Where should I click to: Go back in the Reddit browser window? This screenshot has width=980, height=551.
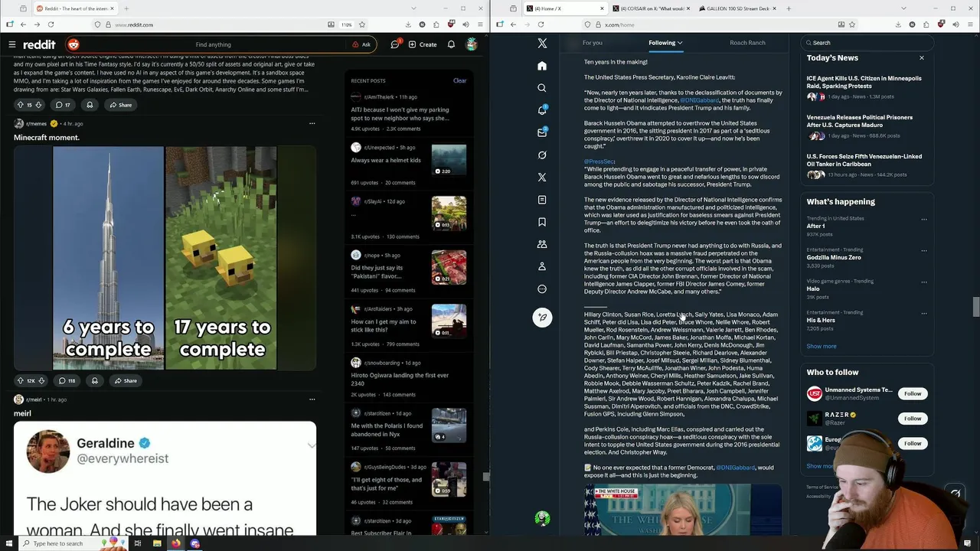tap(23, 24)
